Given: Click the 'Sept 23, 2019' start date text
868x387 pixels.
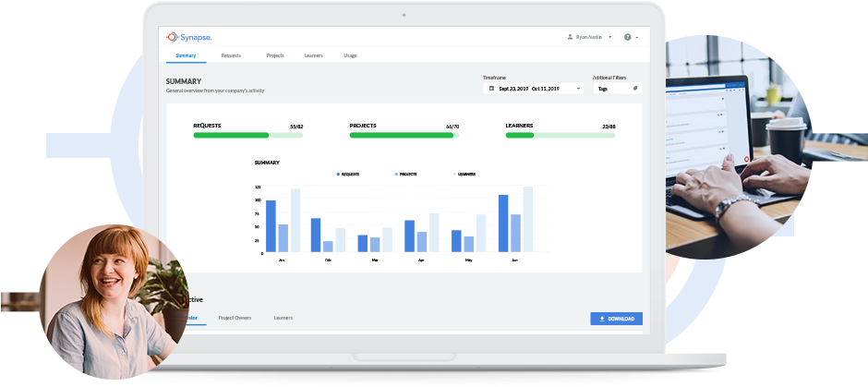Looking at the screenshot, I should click(513, 89).
